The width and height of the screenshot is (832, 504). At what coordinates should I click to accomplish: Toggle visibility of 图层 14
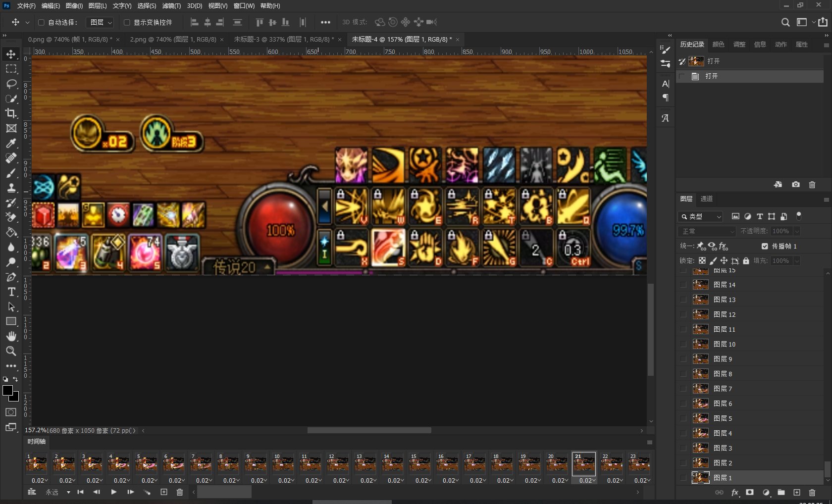pyautogui.click(x=683, y=285)
